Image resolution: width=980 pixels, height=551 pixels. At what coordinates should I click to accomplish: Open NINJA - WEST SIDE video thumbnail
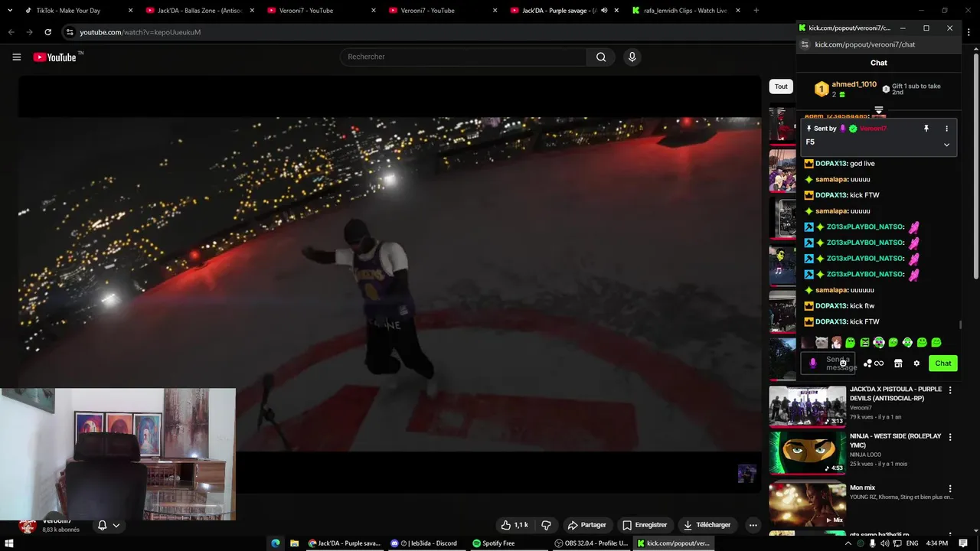[807, 452]
